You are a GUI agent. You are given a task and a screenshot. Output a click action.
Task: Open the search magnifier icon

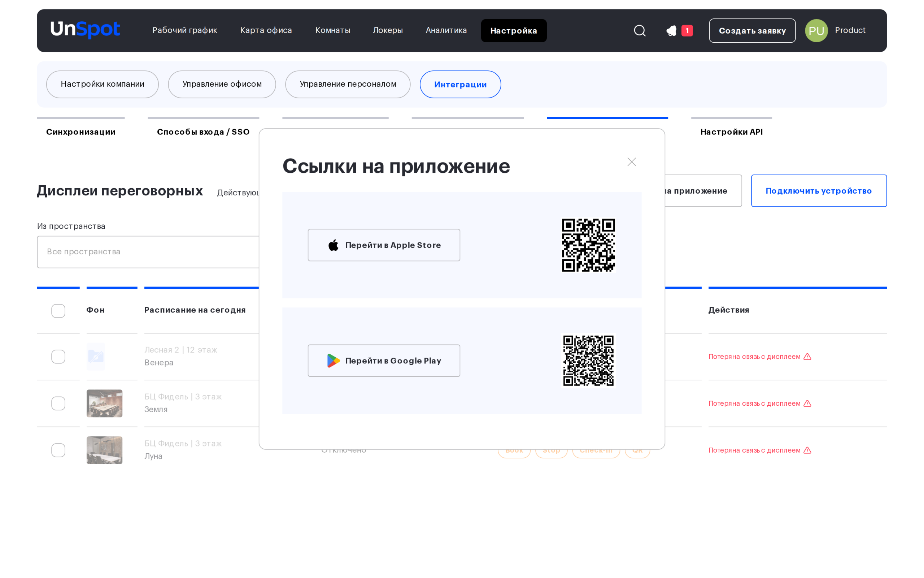tap(640, 31)
